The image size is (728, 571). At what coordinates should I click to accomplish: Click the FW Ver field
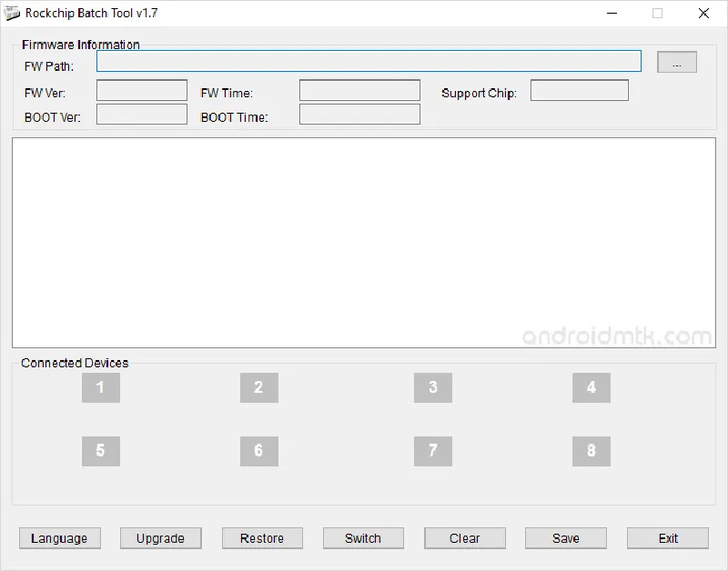[x=142, y=90]
